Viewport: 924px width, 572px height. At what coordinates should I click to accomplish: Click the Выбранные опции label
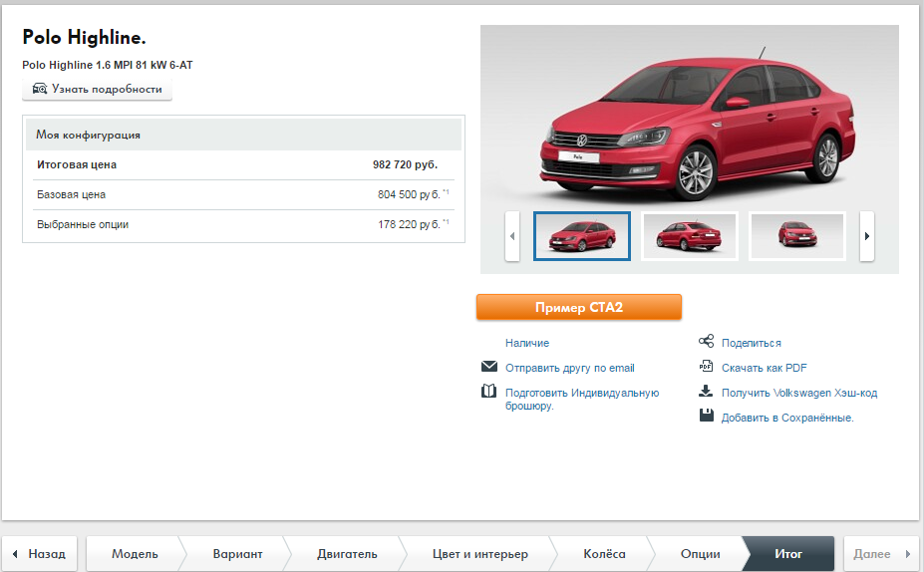pyautogui.click(x=83, y=224)
